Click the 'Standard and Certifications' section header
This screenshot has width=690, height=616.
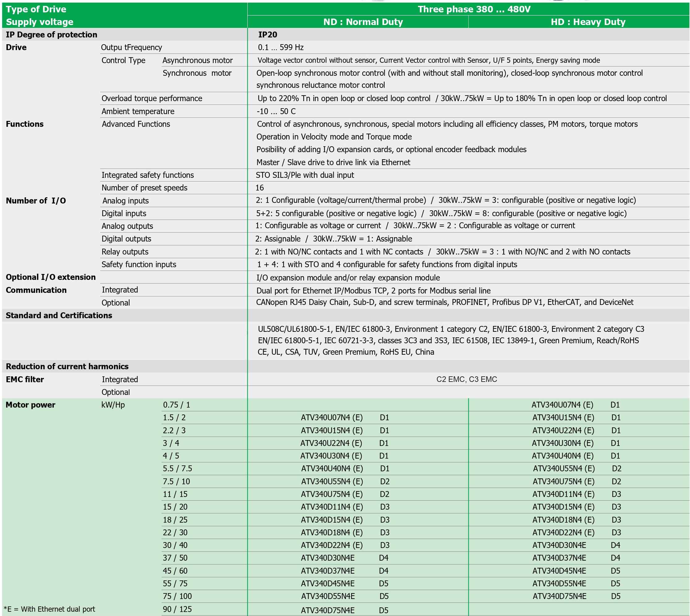pos(59,315)
